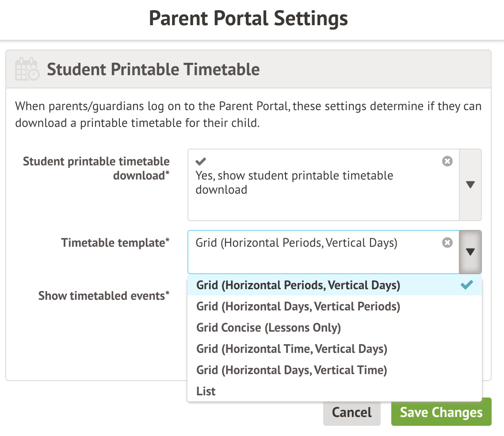Select the List timetable template
Screen dimensions: 504x436
coord(206,391)
